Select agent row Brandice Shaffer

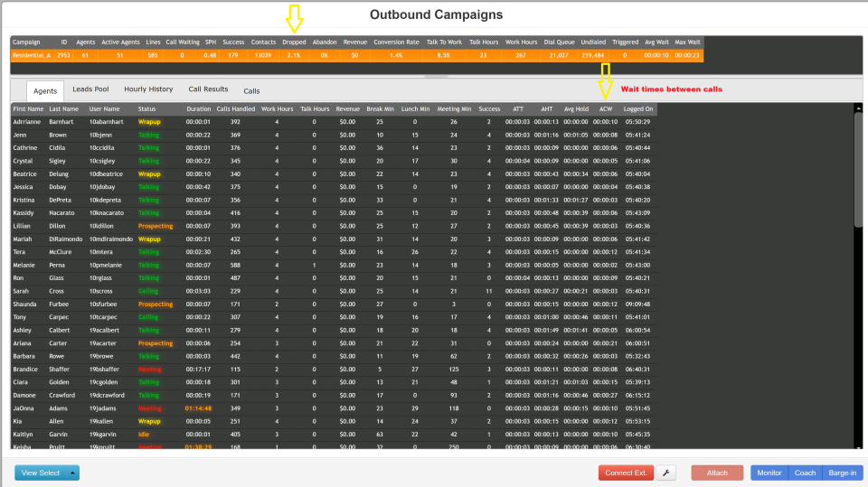pyautogui.click(x=334, y=370)
